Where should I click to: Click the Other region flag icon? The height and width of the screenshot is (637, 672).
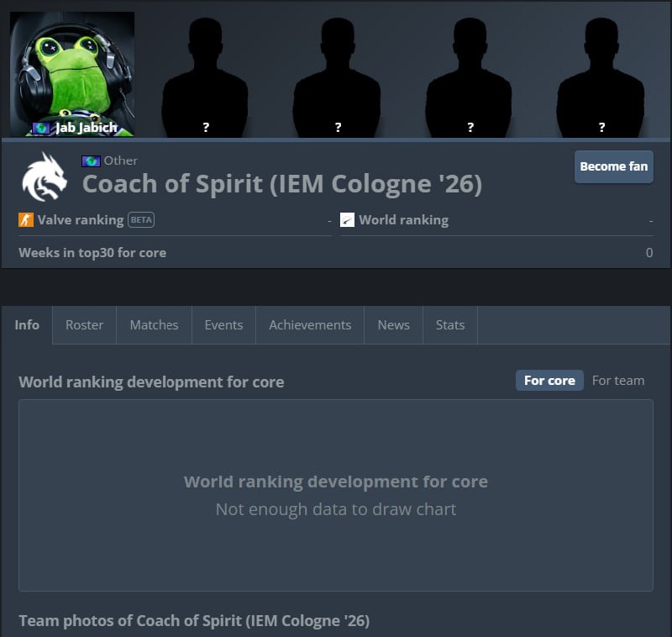coord(91,161)
